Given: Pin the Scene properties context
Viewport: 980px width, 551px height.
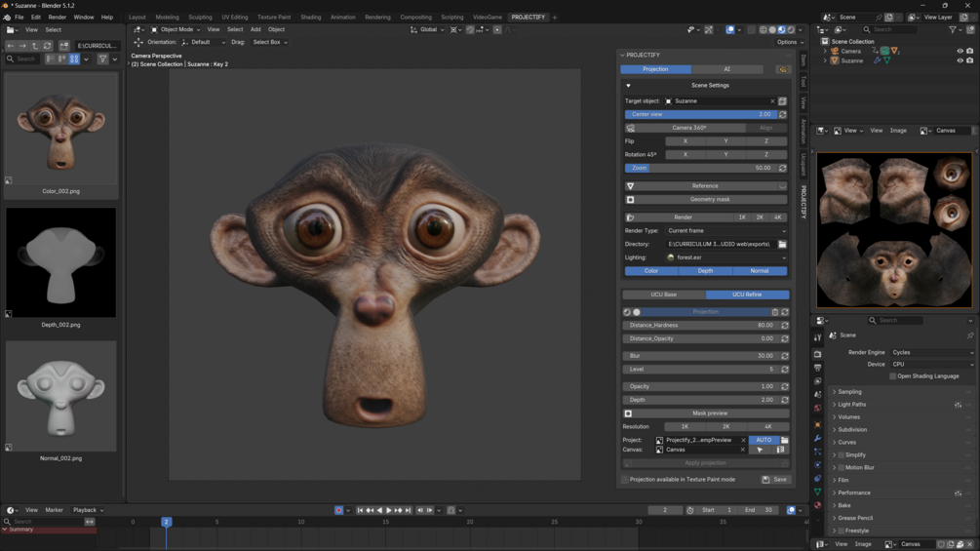Looking at the screenshot, I should (970, 335).
